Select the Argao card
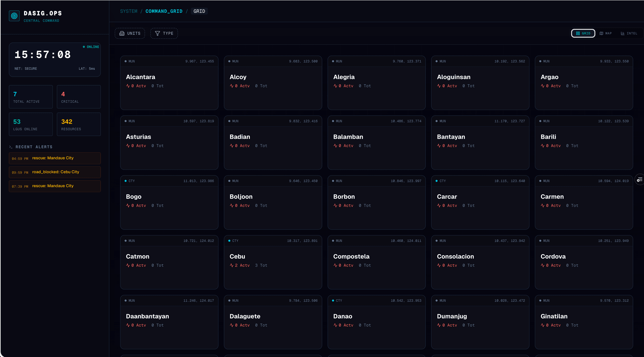Screen dimensions: 644x357 point(584,83)
